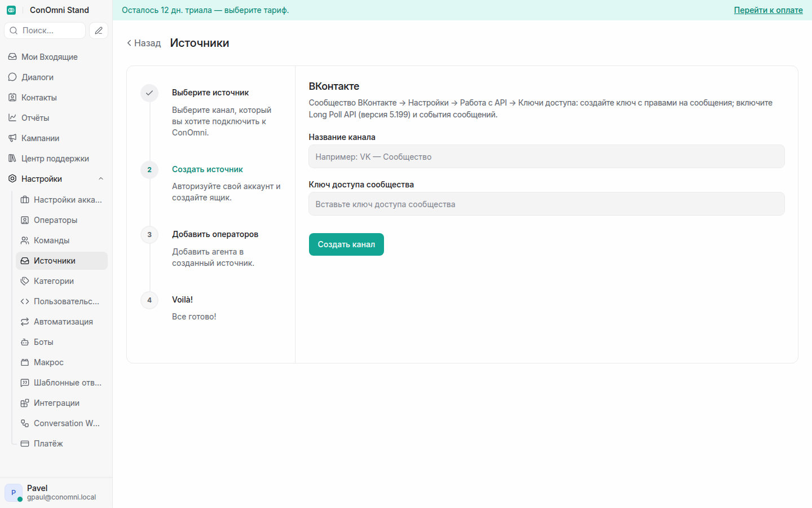The height and width of the screenshot is (508, 812).
Task: Focus the Ключ доступа сообщества field
Action: click(x=546, y=204)
